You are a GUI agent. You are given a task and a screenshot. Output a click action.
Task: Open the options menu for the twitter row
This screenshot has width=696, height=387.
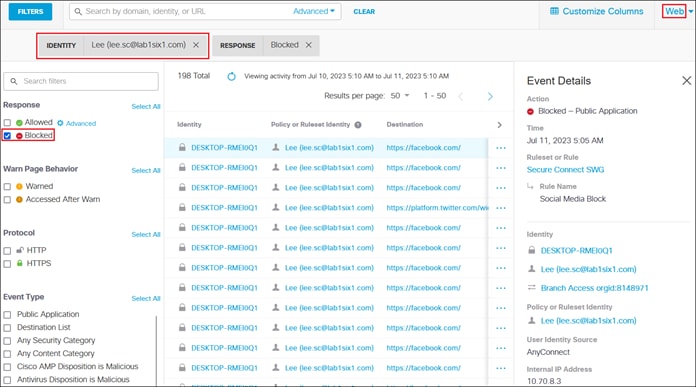click(501, 208)
